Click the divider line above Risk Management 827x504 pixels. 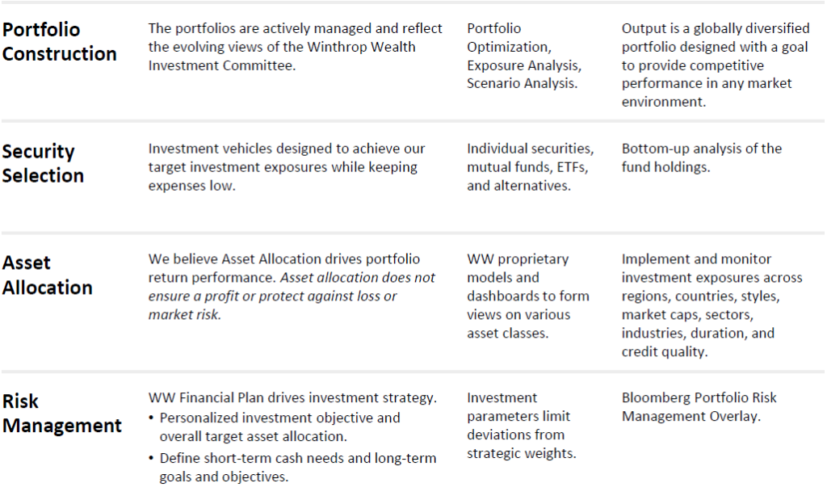413,372
